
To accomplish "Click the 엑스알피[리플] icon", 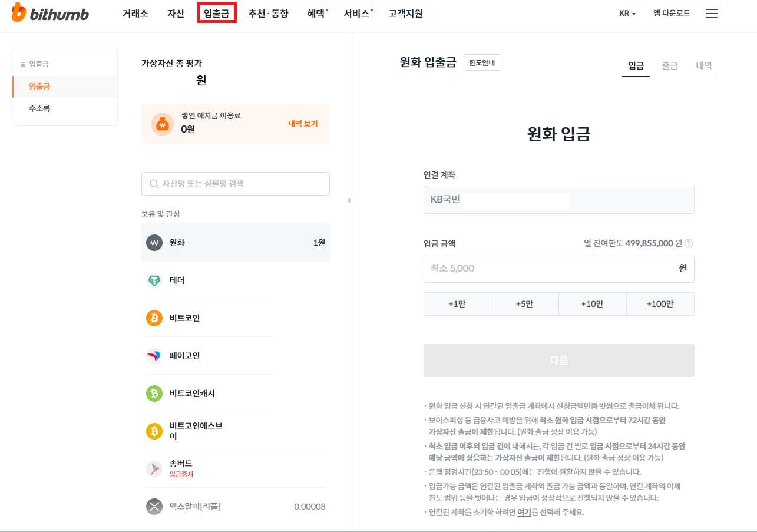I will point(154,507).
